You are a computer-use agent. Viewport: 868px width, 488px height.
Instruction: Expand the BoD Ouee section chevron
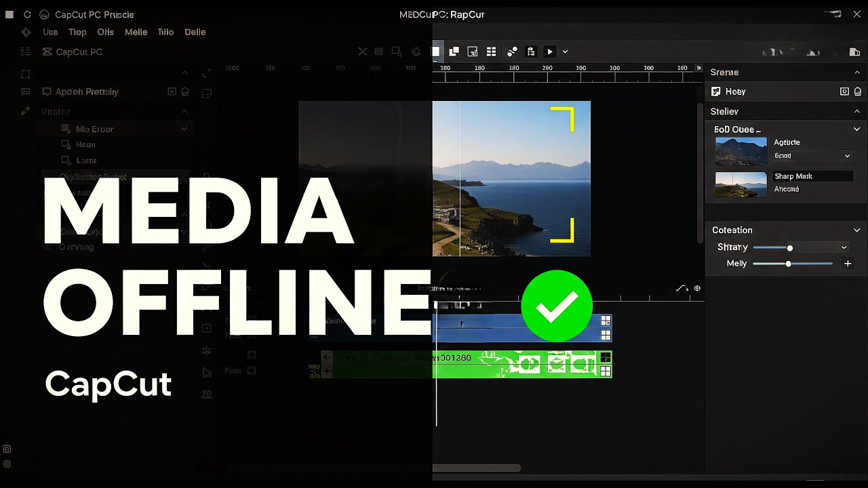[x=856, y=129]
